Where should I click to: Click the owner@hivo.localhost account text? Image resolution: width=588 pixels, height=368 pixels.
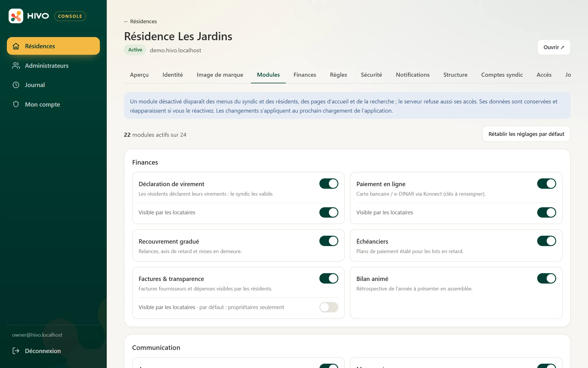coord(37,335)
